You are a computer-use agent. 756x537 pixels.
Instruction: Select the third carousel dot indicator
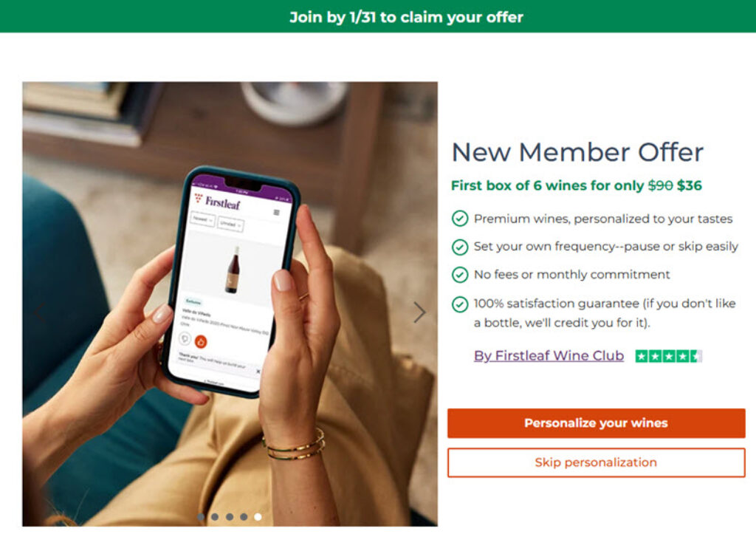click(230, 517)
